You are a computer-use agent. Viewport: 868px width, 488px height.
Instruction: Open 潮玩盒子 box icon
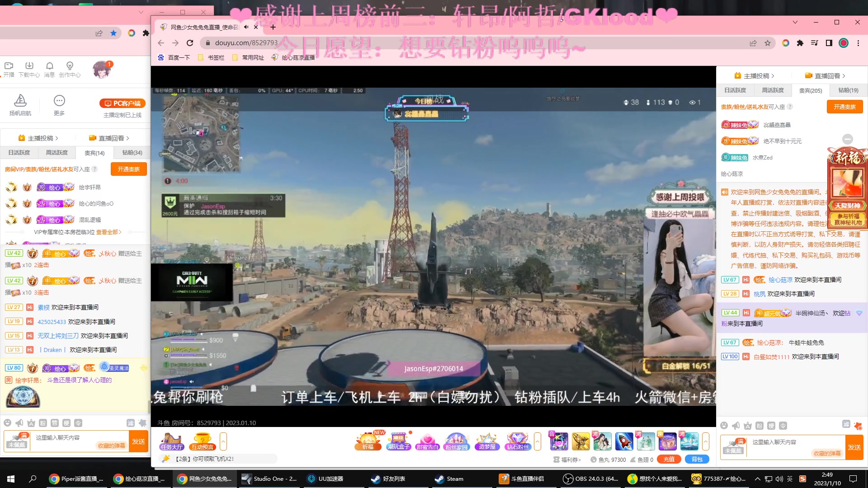click(x=398, y=441)
